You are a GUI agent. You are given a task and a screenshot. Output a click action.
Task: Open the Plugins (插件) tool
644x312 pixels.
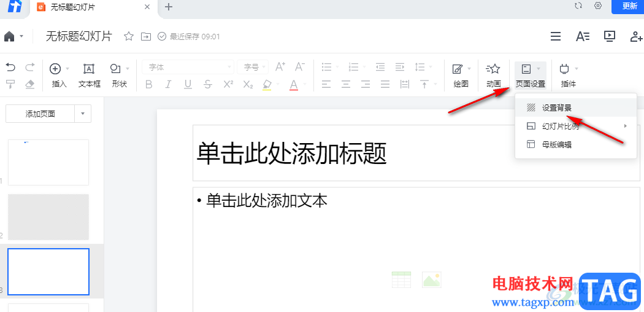coord(569,76)
